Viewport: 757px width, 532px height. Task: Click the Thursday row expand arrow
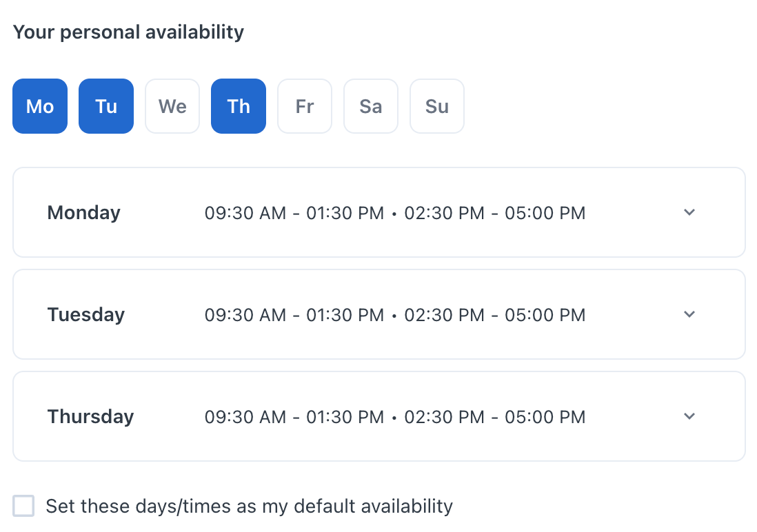(x=689, y=416)
